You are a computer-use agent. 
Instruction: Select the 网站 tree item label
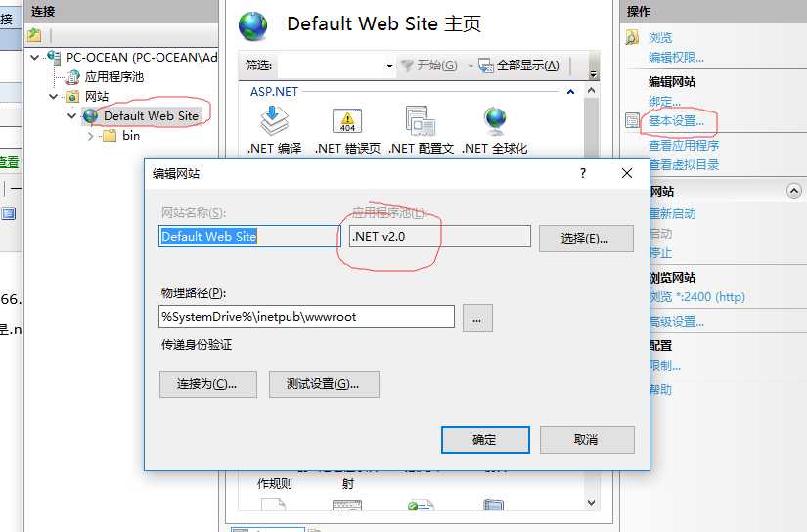point(97,96)
